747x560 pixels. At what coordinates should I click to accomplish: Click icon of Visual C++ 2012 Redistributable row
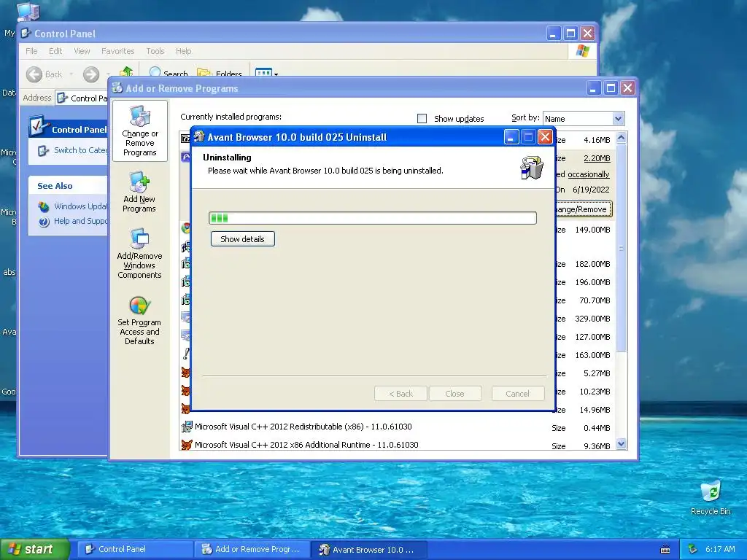tap(186, 427)
